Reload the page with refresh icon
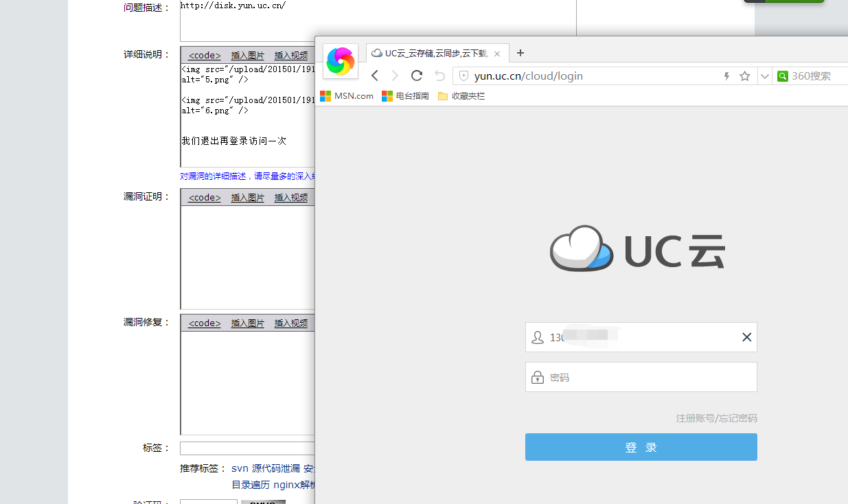Viewport: 848px width, 504px height. point(417,76)
